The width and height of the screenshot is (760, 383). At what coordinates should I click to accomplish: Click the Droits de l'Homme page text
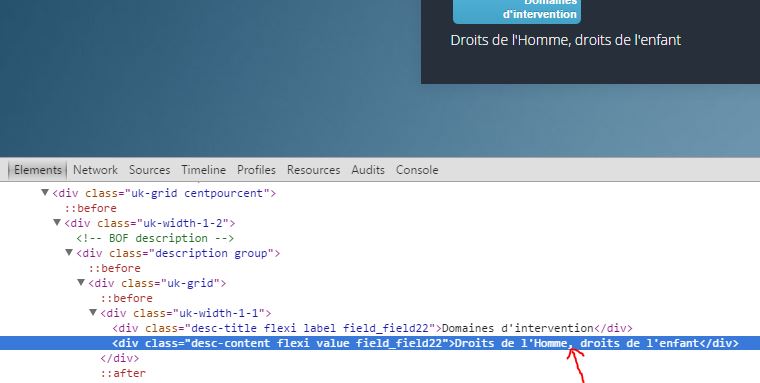566,40
